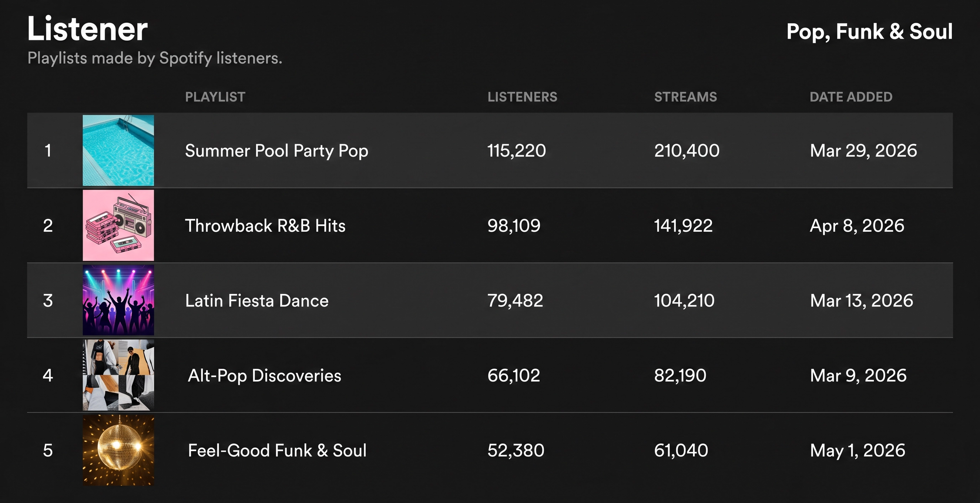
Task: Click the date Apr 8, 2026
Action: (x=857, y=226)
